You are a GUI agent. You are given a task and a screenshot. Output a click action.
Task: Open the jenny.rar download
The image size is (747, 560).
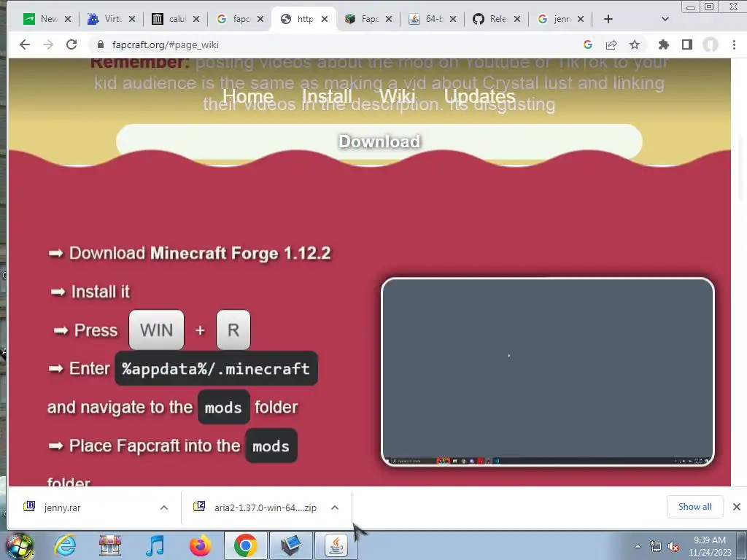62,508
